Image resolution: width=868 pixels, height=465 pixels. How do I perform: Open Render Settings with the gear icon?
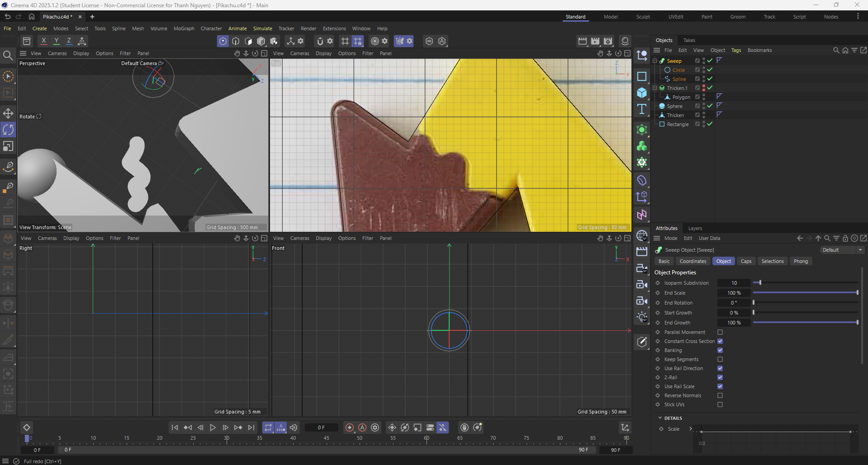pyautogui.click(x=608, y=41)
